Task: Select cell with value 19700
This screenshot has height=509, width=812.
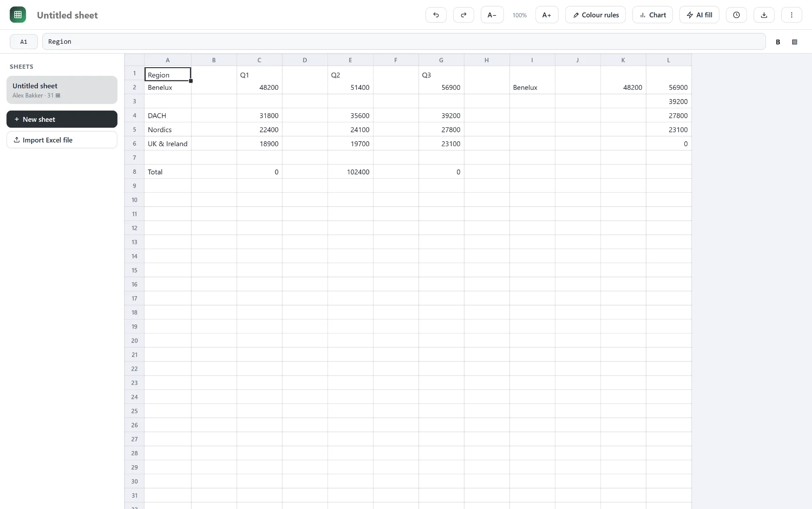Action: [x=350, y=143]
